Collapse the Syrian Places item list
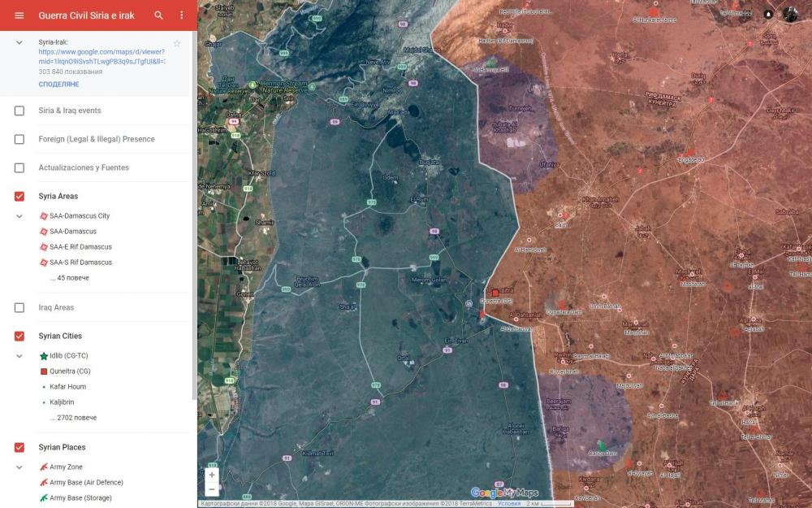 19,467
